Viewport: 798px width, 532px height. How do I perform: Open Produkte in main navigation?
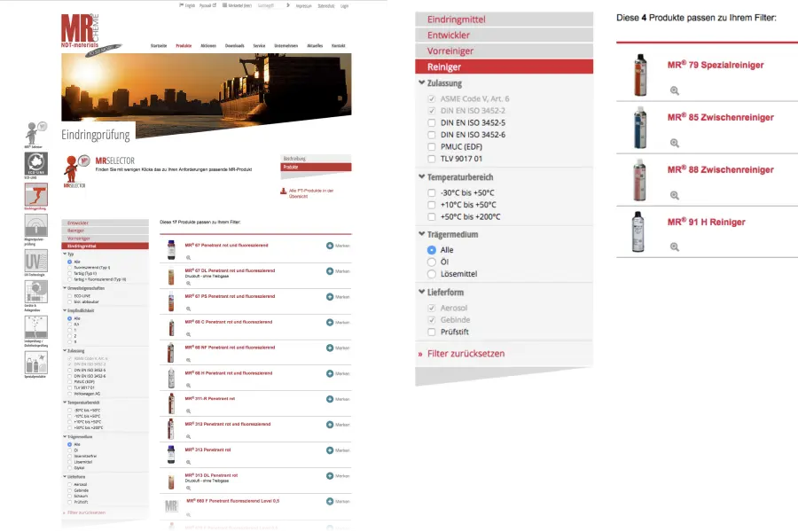tap(184, 46)
